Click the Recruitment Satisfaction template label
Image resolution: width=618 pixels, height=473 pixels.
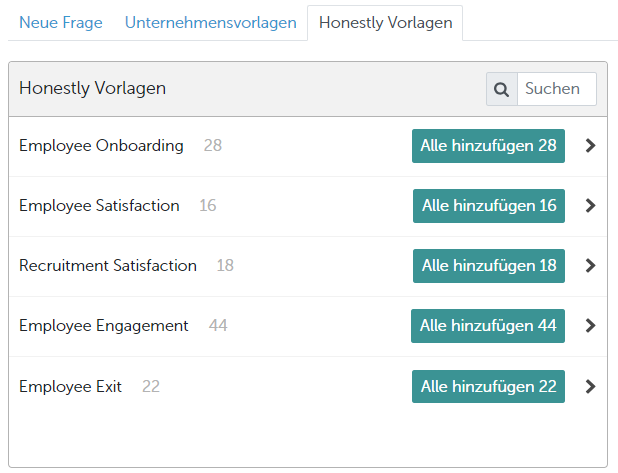tap(108, 265)
